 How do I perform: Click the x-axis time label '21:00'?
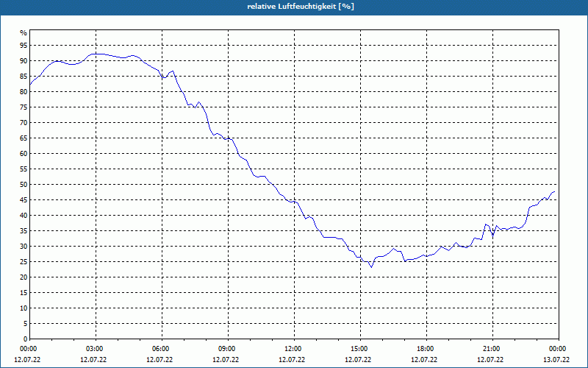(492, 349)
